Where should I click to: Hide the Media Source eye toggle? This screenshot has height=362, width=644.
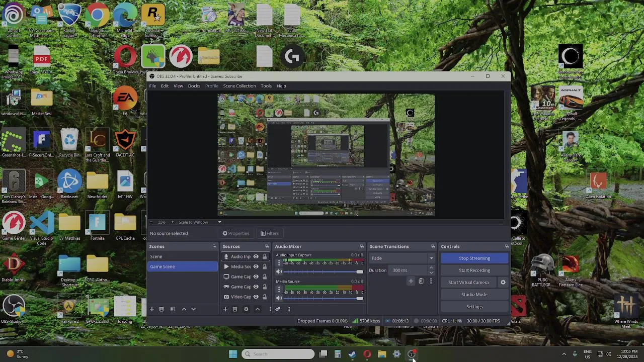[x=256, y=266]
